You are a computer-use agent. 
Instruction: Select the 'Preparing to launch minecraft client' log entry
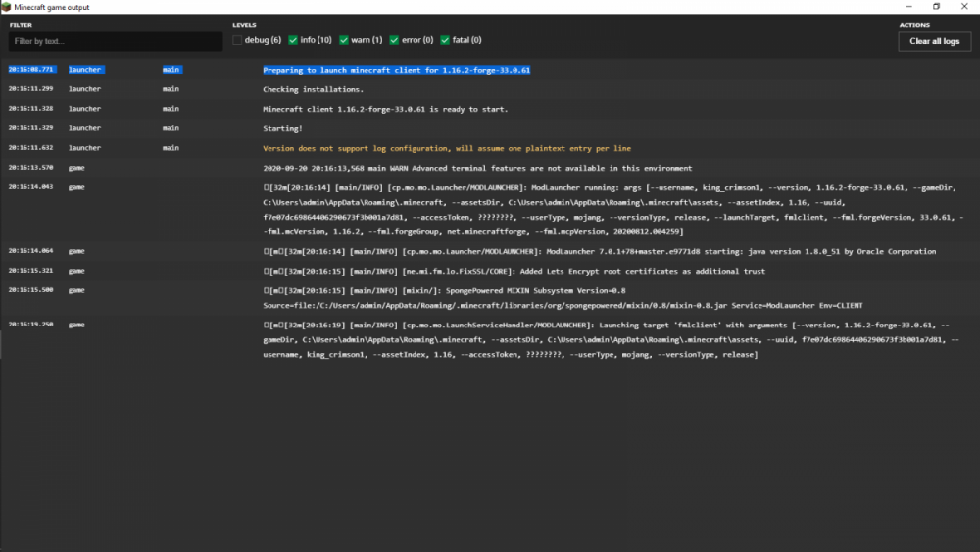pos(396,70)
